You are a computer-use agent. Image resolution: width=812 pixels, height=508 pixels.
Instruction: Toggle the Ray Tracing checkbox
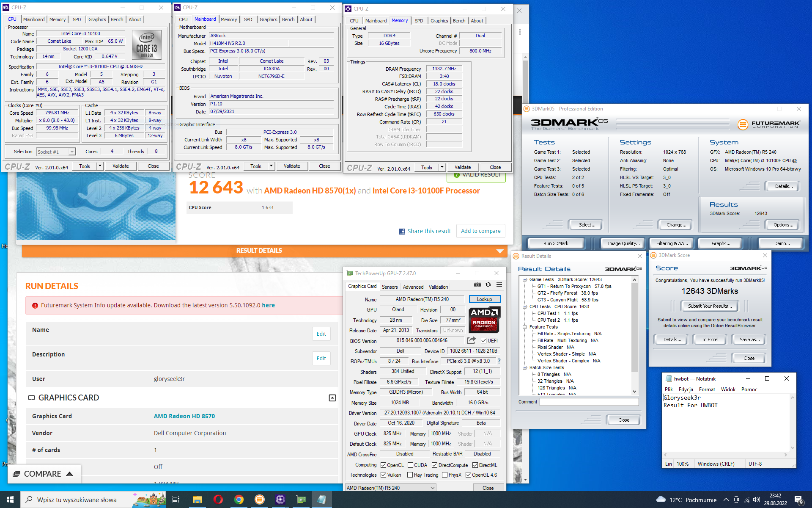(410, 475)
